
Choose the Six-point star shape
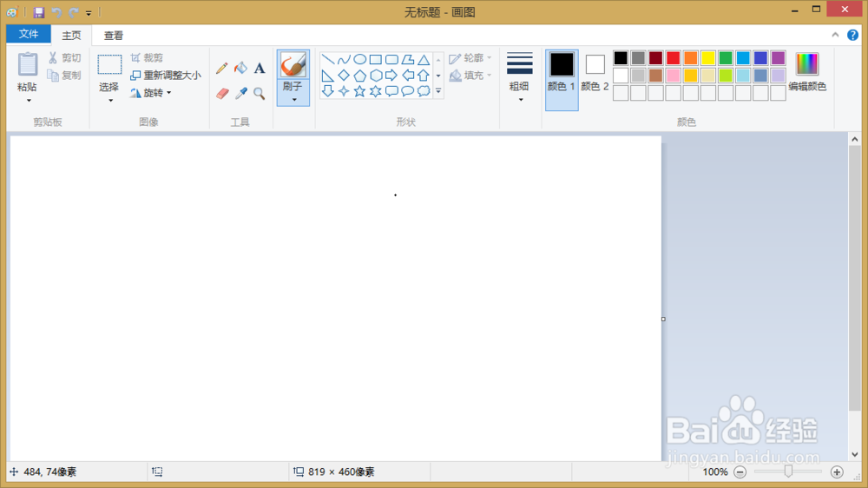pyautogui.click(x=375, y=91)
